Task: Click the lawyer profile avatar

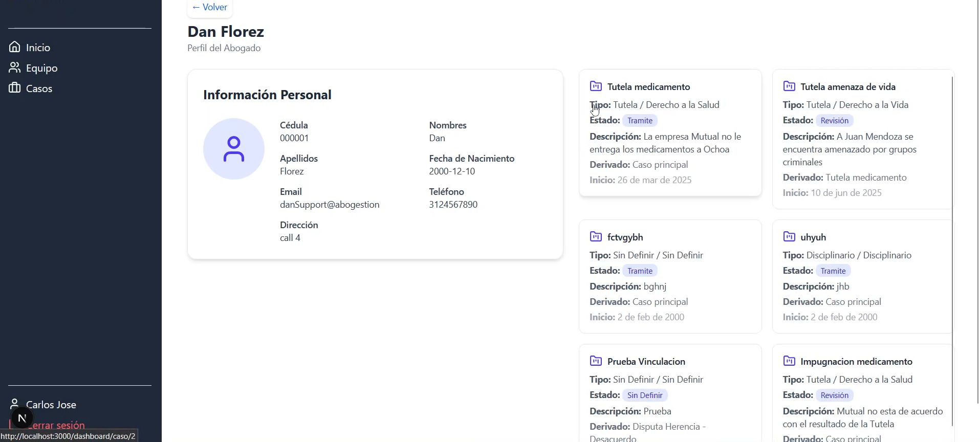Action: tap(234, 149)
